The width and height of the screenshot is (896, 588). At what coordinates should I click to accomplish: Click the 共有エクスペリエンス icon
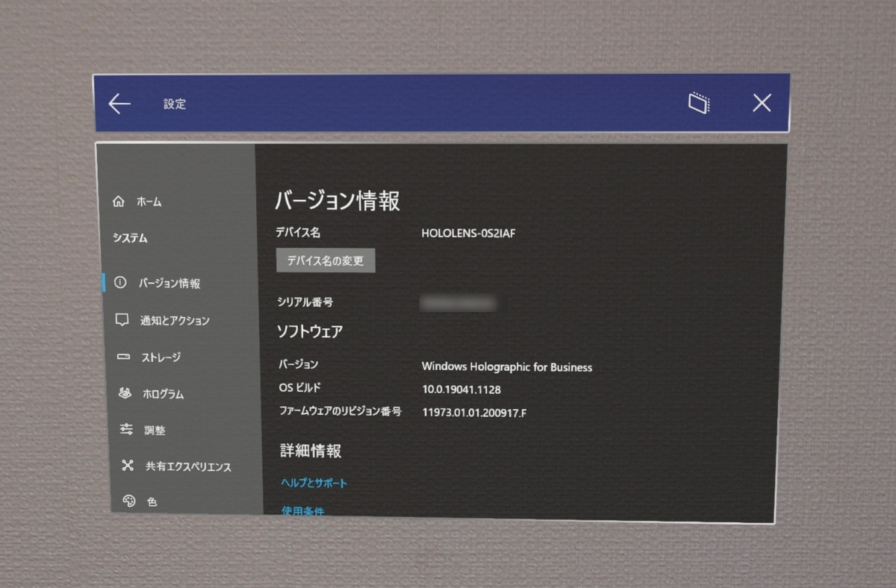pos(128,466)
